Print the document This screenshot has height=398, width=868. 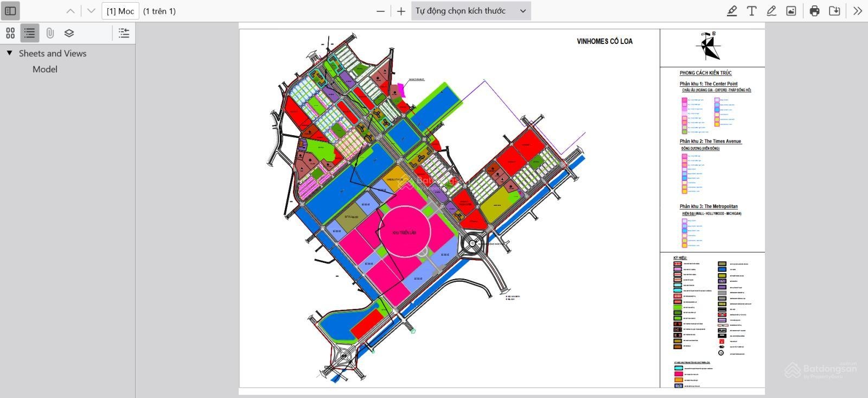tap(815, 11)
